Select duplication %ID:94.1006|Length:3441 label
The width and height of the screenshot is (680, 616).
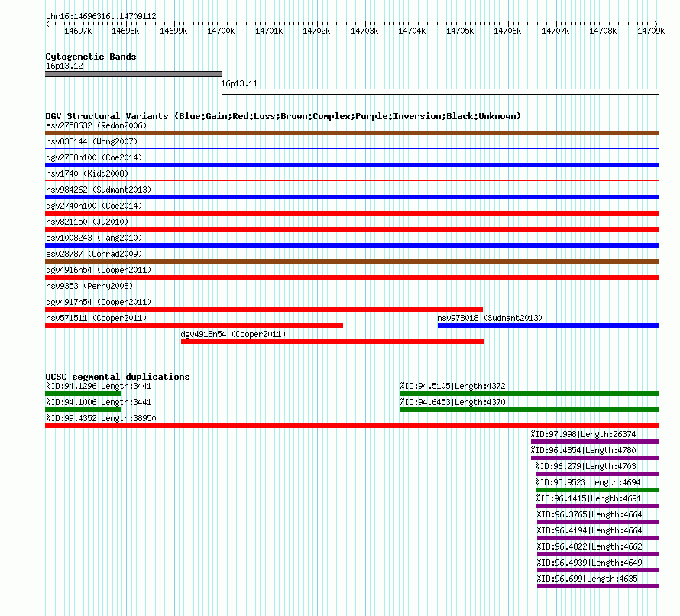pos(99,403)
